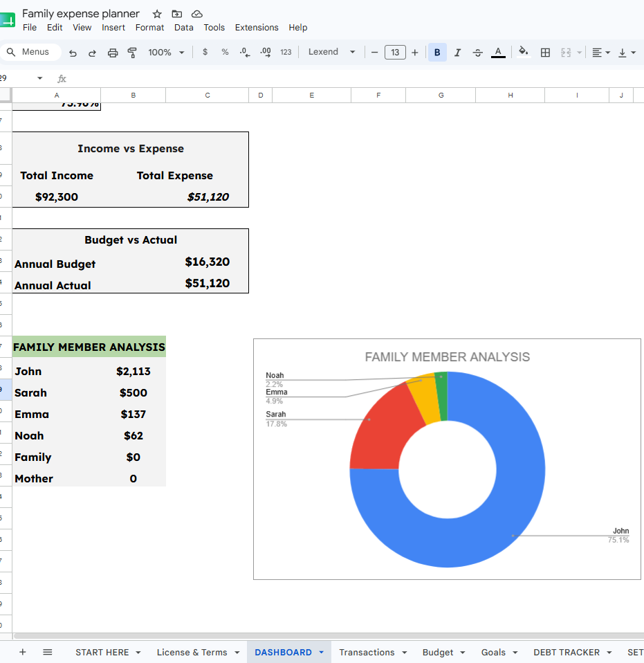Increase decimal places
The image size is (644, 663).
coord(266,53)
